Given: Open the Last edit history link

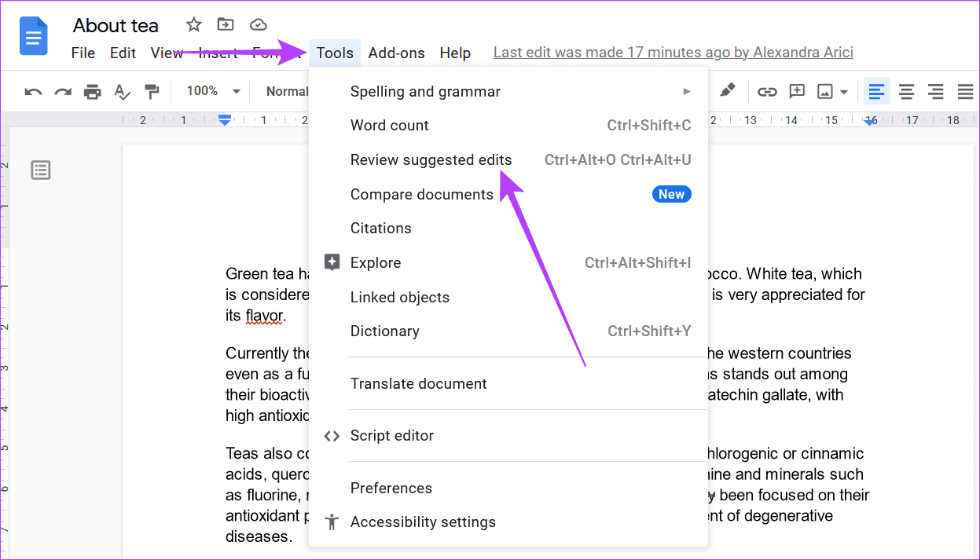Looking at the screenshot, I should [673, 53].
